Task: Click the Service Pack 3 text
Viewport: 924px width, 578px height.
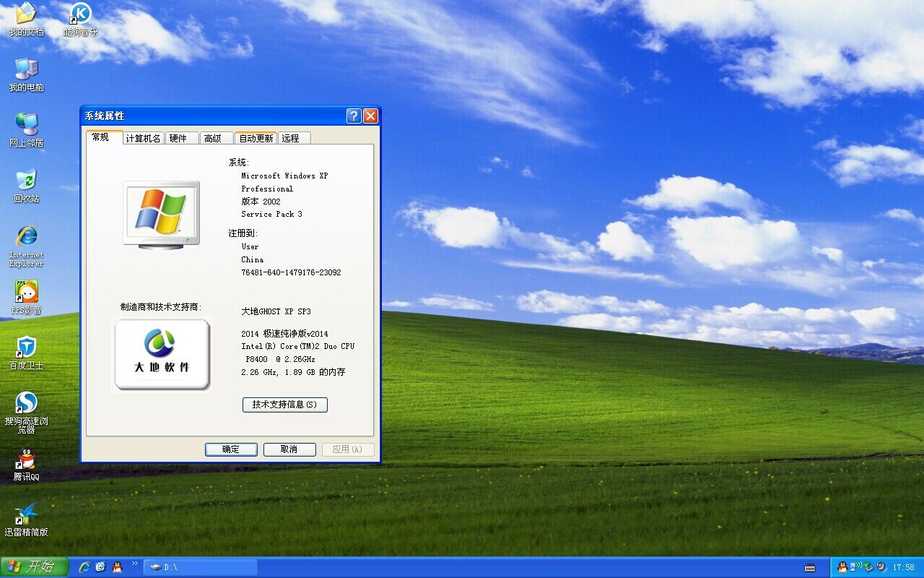Action: [272, 214]
